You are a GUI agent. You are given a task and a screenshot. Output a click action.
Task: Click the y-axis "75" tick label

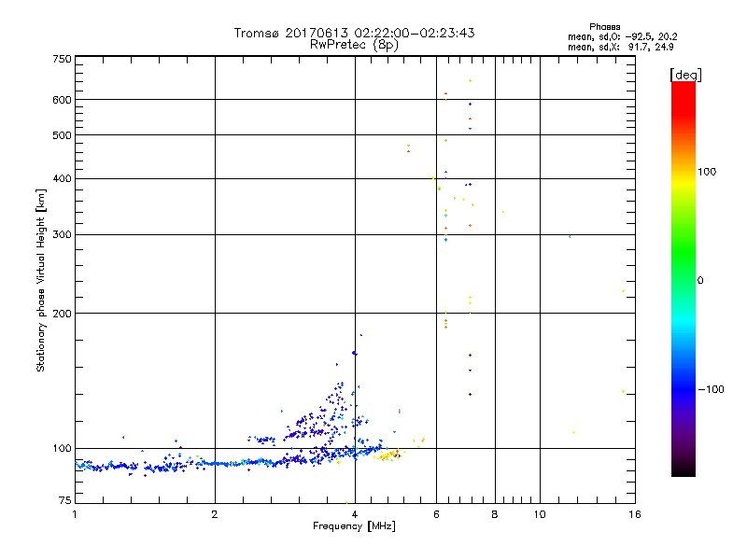65,500
